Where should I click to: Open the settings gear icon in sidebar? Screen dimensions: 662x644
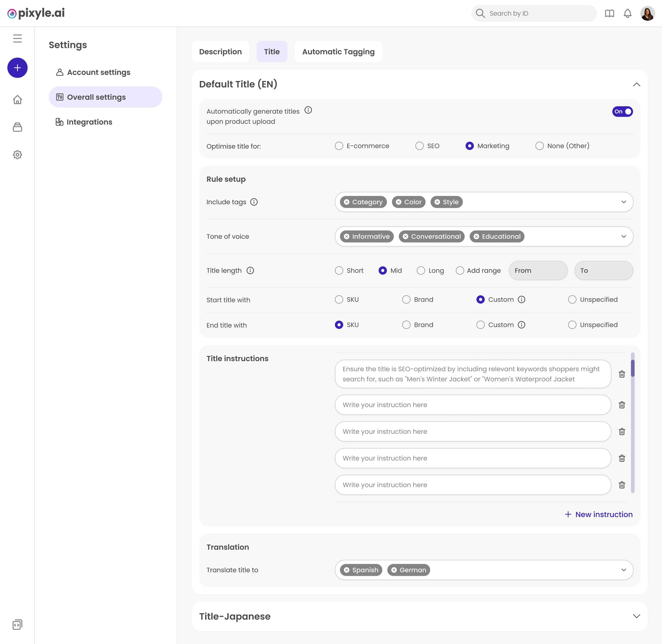(x=17, y=155)
